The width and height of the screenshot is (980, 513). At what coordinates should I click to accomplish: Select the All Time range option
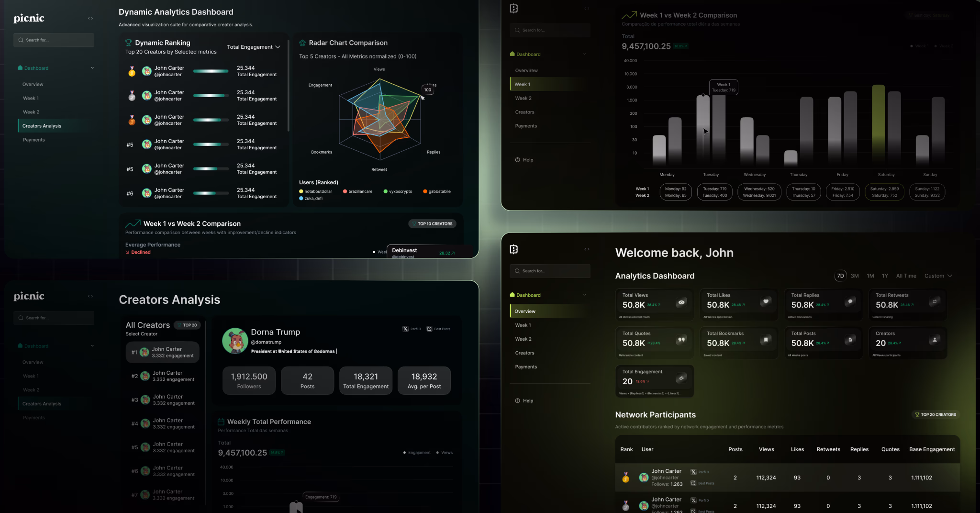tap(906, 276)
